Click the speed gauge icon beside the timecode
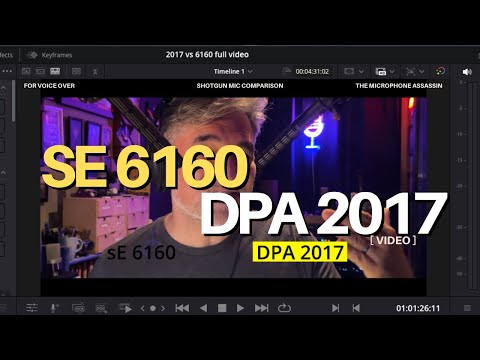Screen dimensions: 480x360 (286, 71)
